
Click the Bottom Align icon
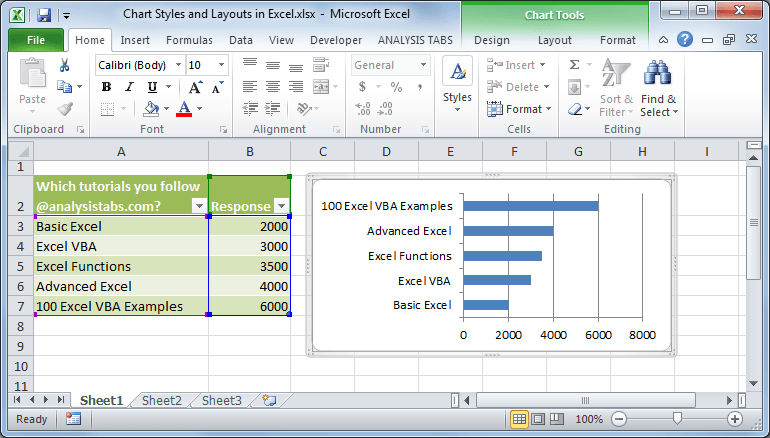[x=296, y=66]
